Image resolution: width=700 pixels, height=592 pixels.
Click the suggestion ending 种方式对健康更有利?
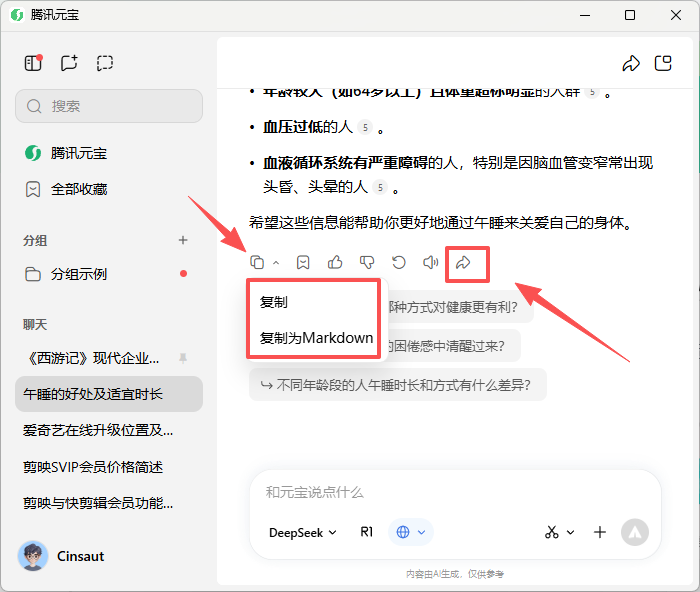(x=461, y=307)
